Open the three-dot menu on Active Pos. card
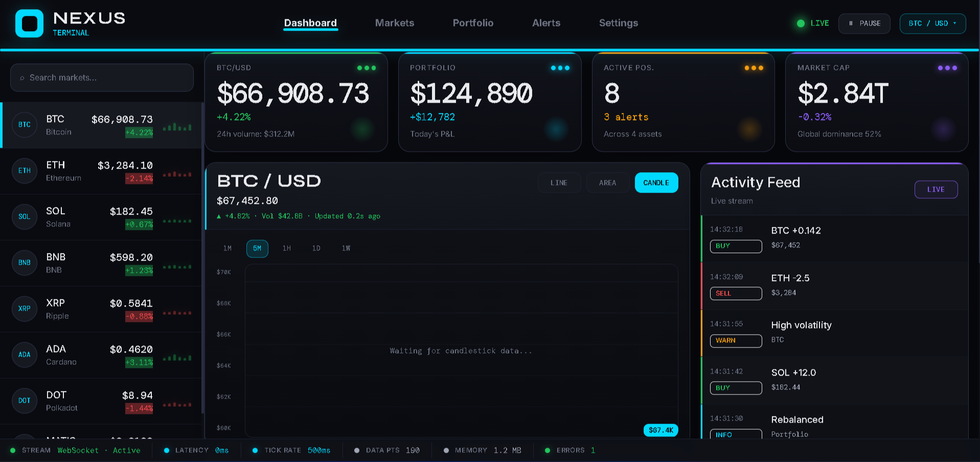Screen dimensions: 980x462 tap(754, 68)
